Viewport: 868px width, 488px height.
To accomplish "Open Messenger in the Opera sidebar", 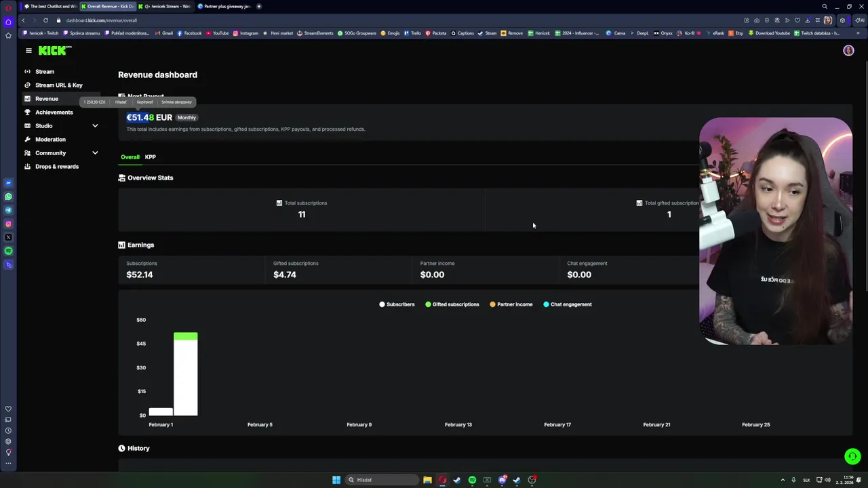I will tap(8, 183).
